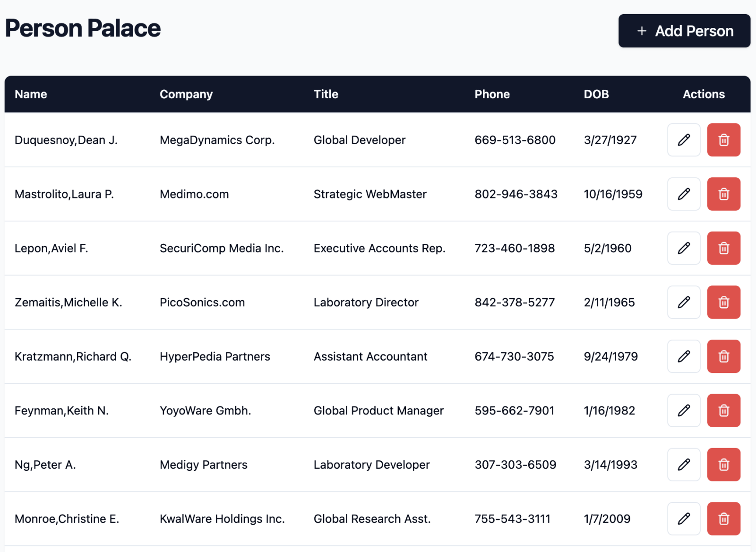Click the Name column header
Image resolution: width=756 pixels, height=552 pixels.
(x=31, y=94)
